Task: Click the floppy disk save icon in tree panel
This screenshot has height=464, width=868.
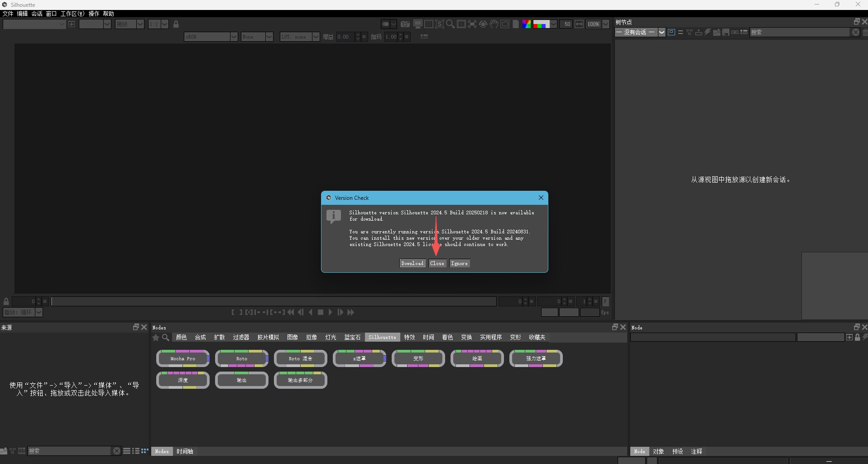Action: pos(726,32)
